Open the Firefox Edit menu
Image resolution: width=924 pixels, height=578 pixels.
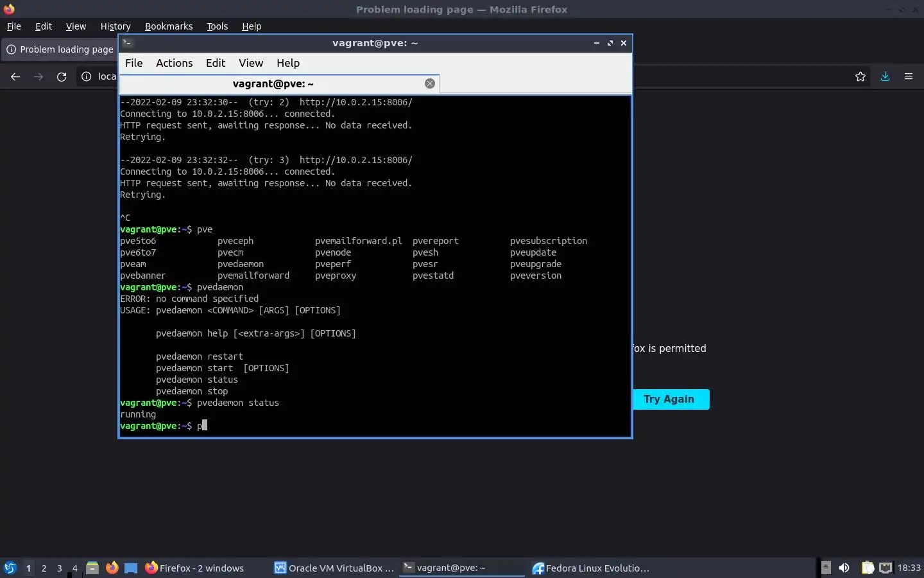click(44, 26)
